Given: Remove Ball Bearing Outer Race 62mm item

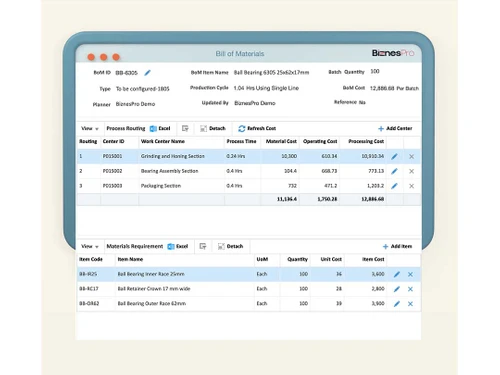Looking at the screenshot, I should tap(410, 304).
